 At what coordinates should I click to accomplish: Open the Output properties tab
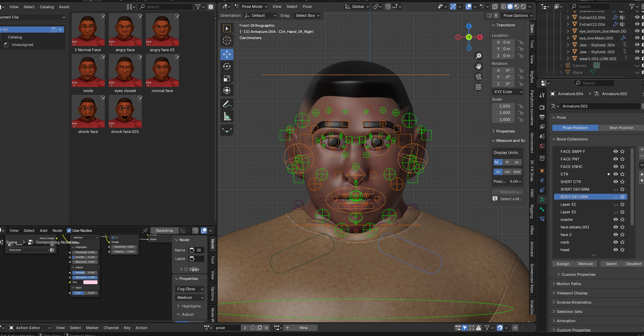coord(542,117)
